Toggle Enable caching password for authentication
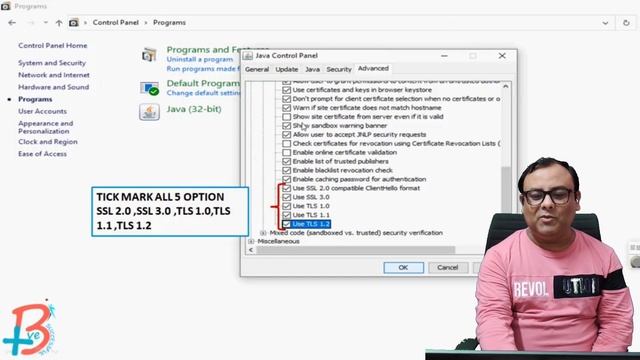This screenshot has width=640, height=360. (x=287, y=179)
